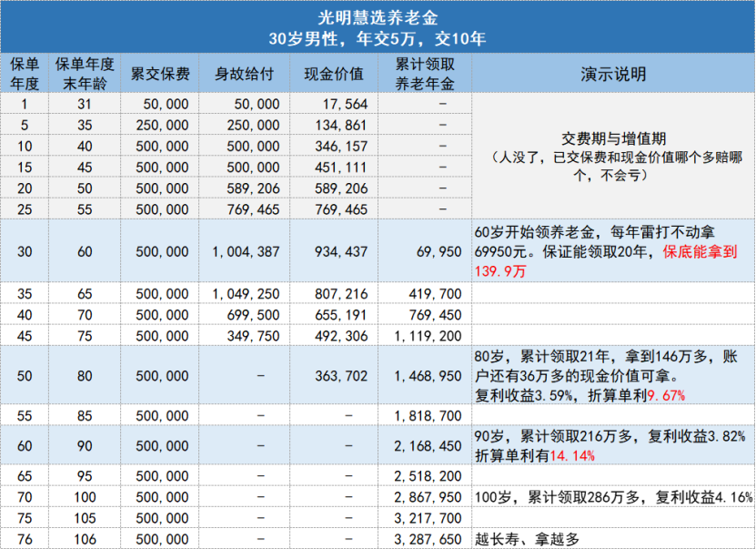This screenshot has height=549, width=756.
Task: Click the cumulative annuity "1,468,950"
Action: click(428, 376)
